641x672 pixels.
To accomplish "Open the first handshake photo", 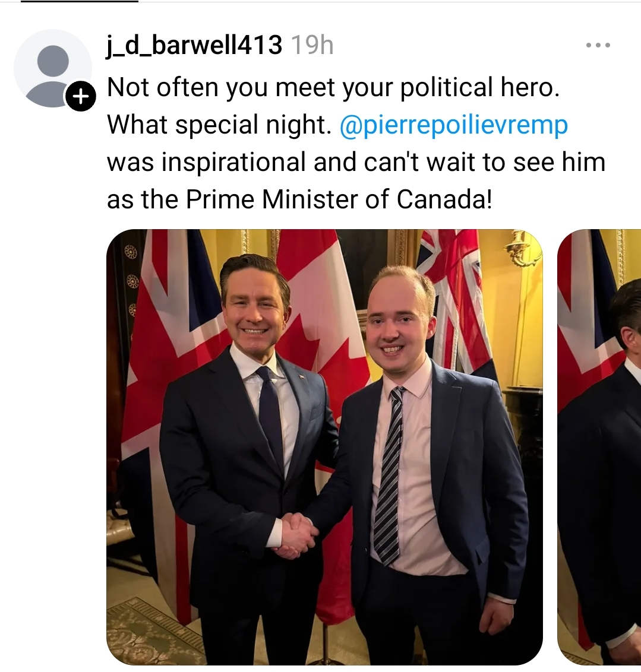I will coord(324,447).
